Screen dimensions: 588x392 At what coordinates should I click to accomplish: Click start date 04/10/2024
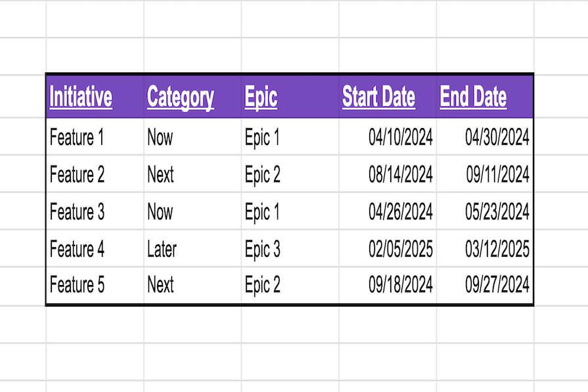point(400,137)
